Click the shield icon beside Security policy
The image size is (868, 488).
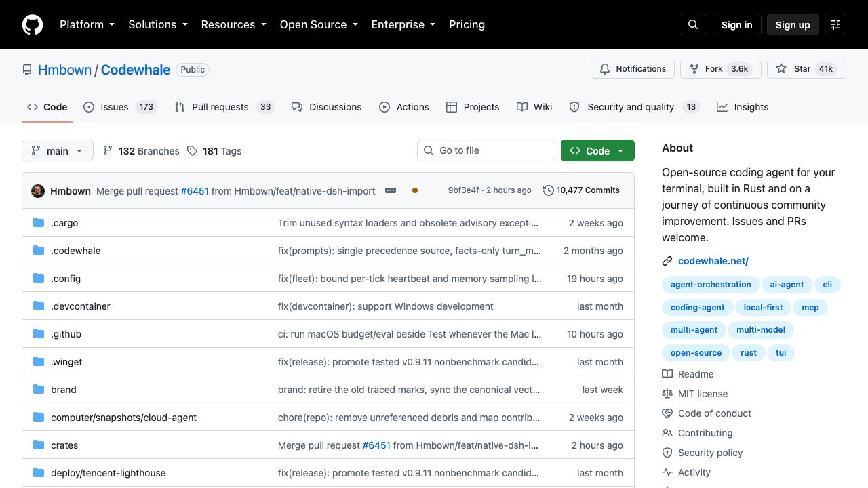667,453
